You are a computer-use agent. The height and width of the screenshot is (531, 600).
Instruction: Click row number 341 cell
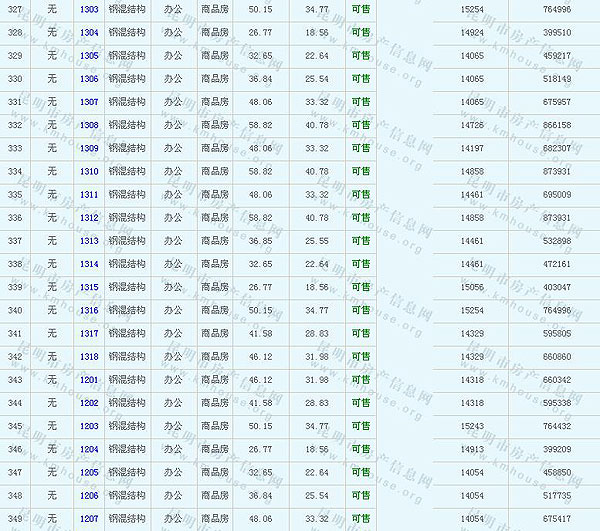[x=15, y=334]
